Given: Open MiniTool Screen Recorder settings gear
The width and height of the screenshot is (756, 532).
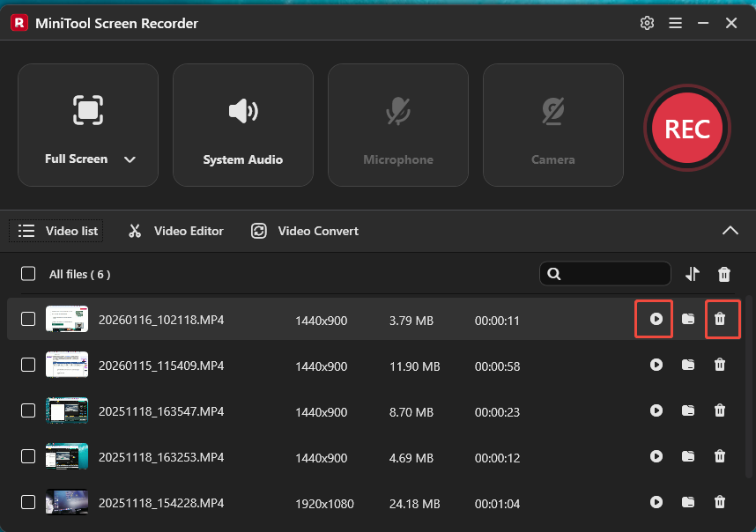Looking at the screenshot, I should point(647,23).
